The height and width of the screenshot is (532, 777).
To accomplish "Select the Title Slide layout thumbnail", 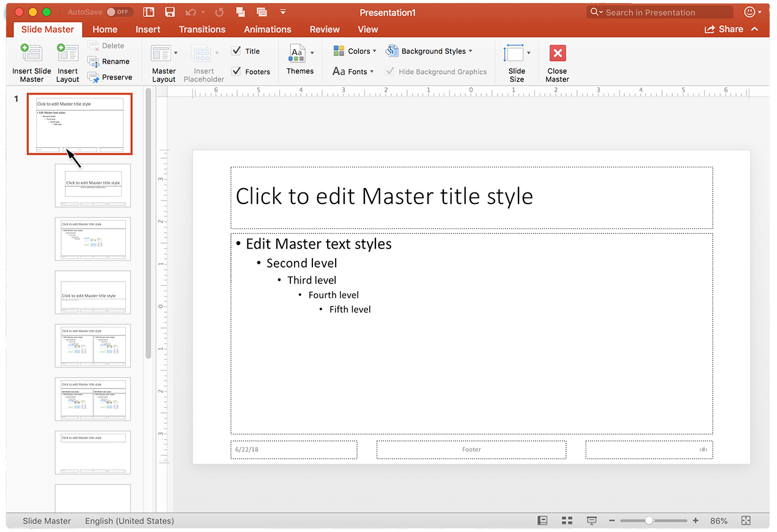I will click(x=93, y=186).
